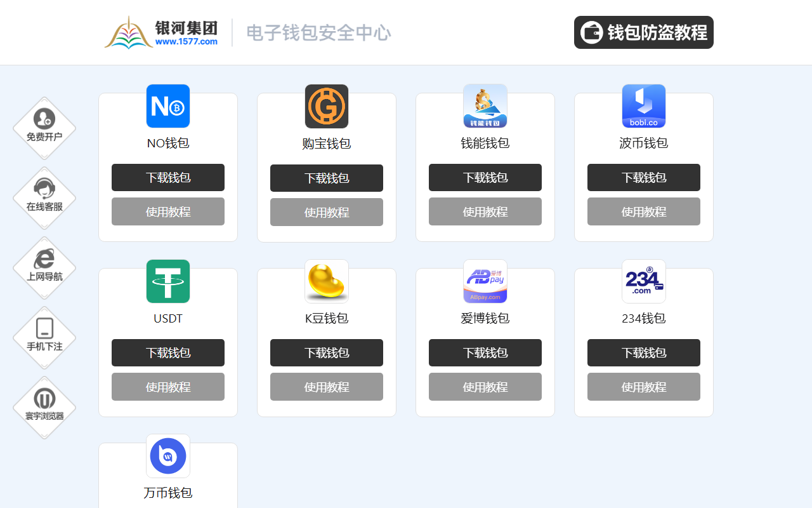
Task: Click the 波币钱包 name label
Action: [644, 144]
